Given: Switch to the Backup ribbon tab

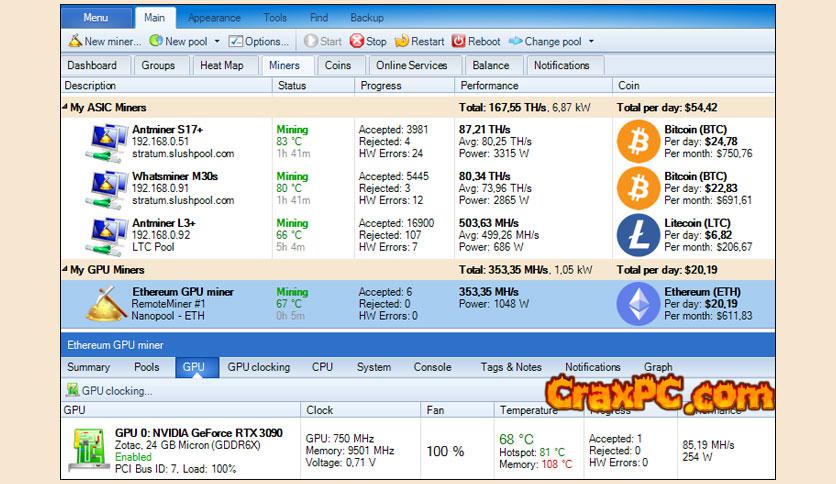Looking at the screenshot, I should (x=367, y=18).
